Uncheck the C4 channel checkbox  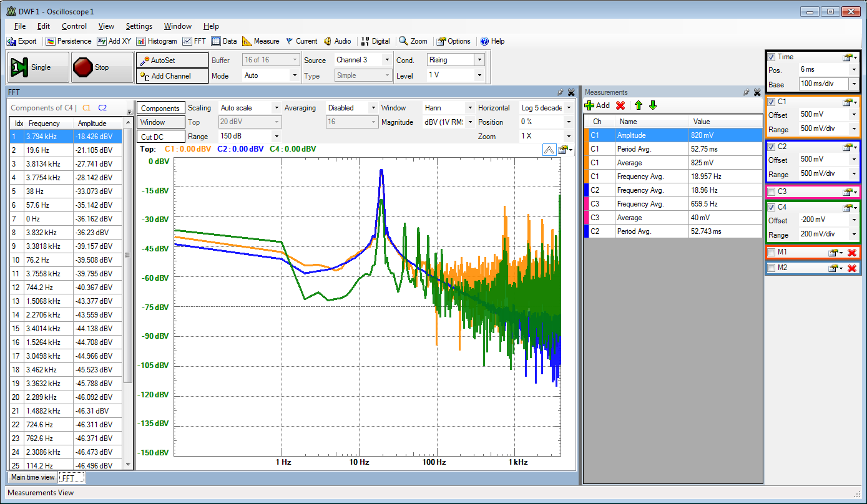click(x=771, y=207)
